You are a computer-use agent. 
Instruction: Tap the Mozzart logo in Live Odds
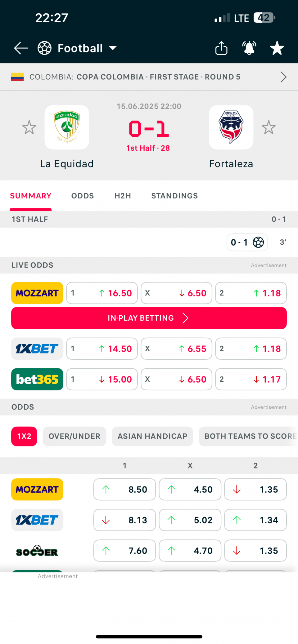37,293
